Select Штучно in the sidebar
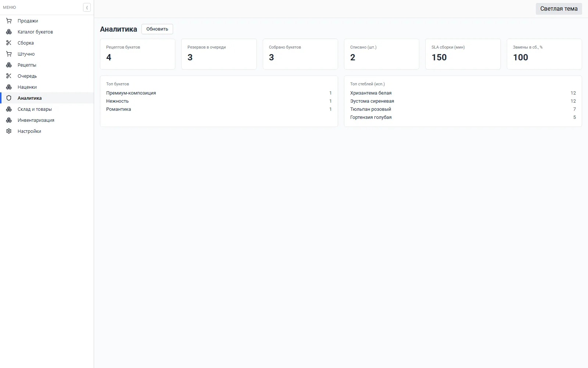This screenshot has height=368, width=588. coord(47,54)
